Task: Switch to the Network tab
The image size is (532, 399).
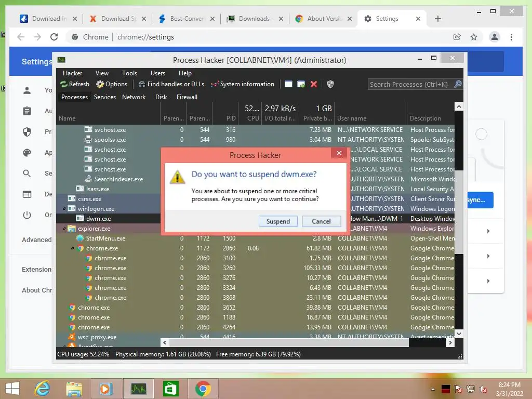Action: coord(134,97)
